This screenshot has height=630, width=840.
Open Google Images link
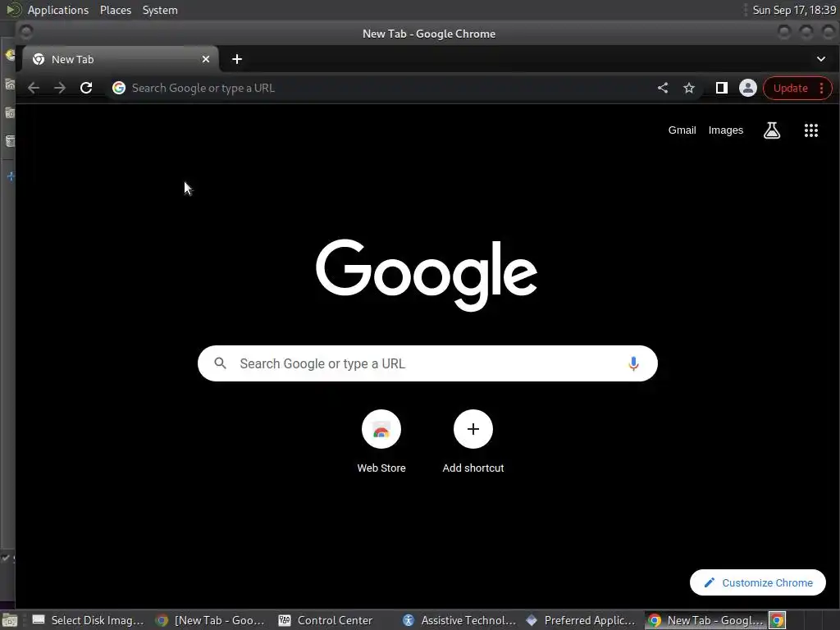[x=725, y=130]
